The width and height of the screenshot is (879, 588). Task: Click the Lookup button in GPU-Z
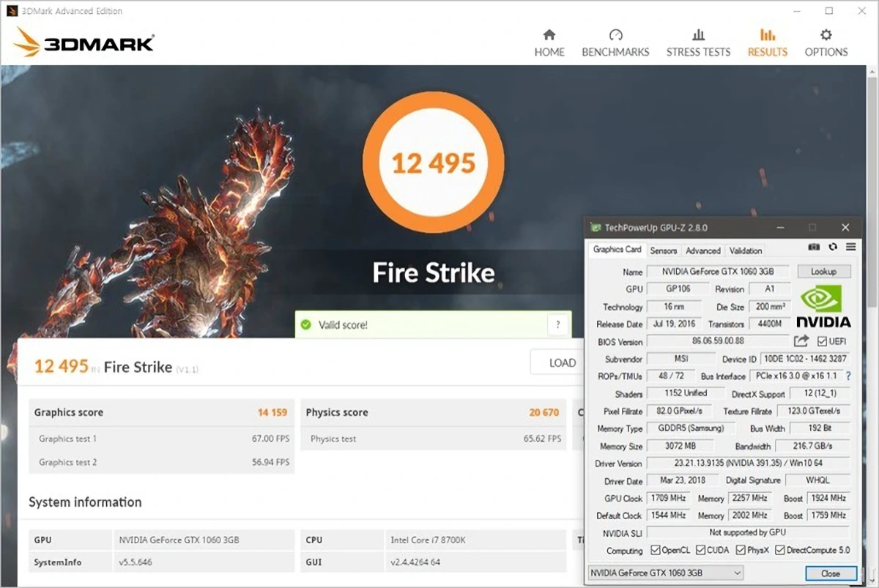pyautogui.click(x=823, y=271)
